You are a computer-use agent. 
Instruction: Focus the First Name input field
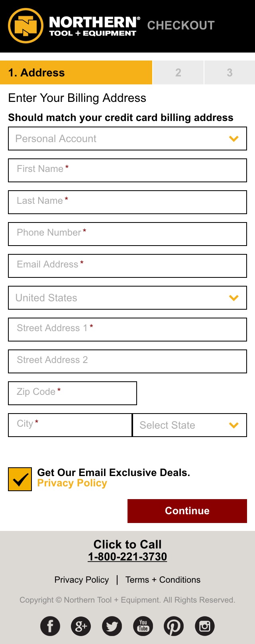click(127, 170)
